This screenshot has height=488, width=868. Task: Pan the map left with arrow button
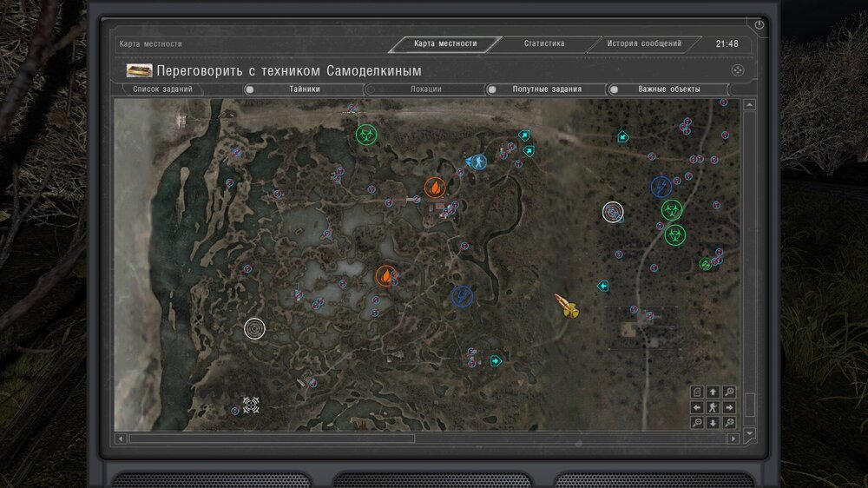[x=697, y=407]
